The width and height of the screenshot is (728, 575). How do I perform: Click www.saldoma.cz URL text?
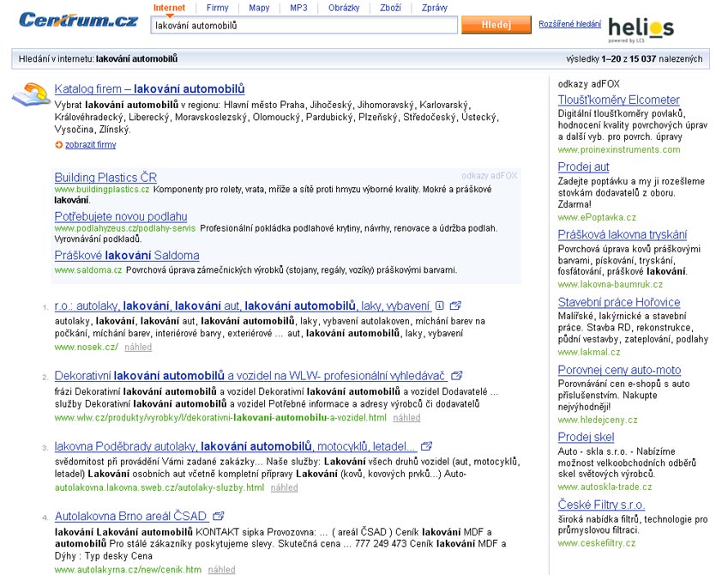tap(88, 270)
